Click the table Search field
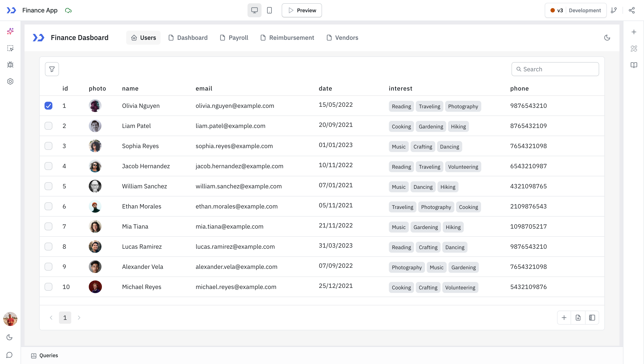Viewport: 644px width, 364px height. [x=555, y=69]
